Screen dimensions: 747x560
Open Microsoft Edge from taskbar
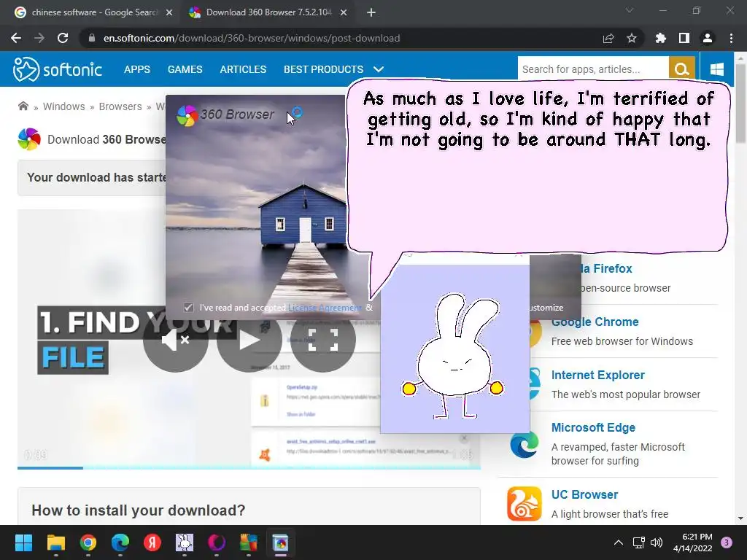pos(120,542)
